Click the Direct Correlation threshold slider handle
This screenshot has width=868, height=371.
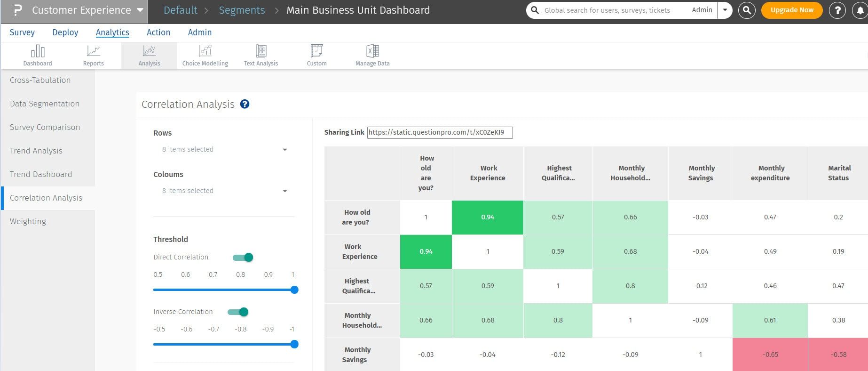pyautogui.click(x=294, y=290)
